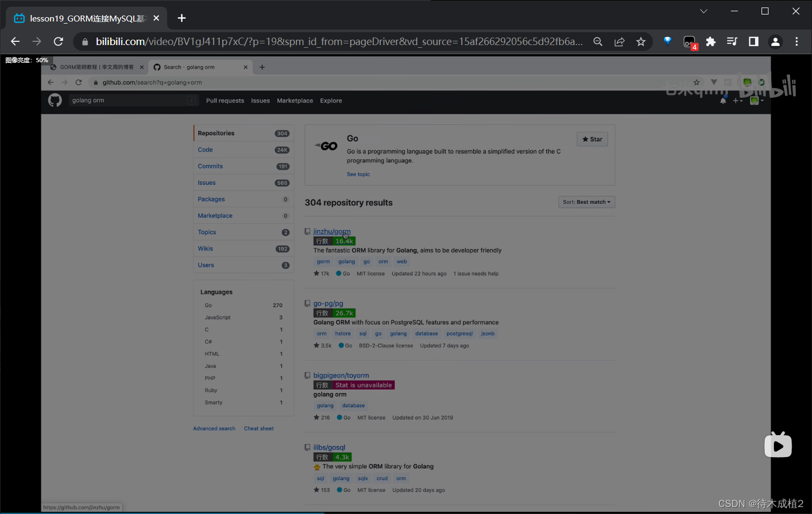Image resolution: width=812 pixels, height=514 pixels.
Task: Select the Issues search filter in sidebar
Action: click(244, 183)
